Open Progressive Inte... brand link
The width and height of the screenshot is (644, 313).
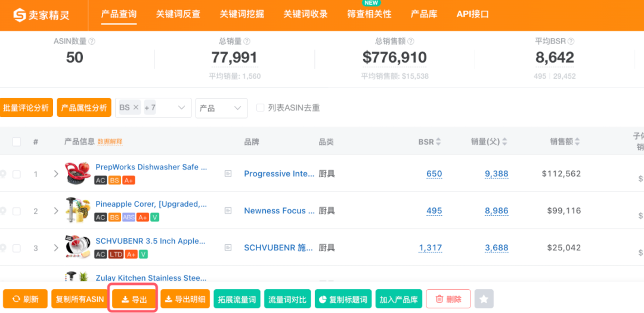click(279, 174)
